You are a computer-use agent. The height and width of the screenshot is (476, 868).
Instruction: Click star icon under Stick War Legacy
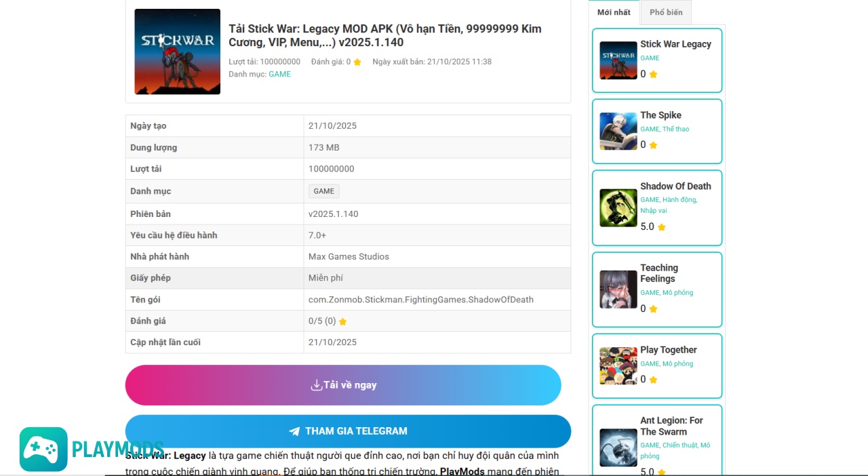click(654, 75)
